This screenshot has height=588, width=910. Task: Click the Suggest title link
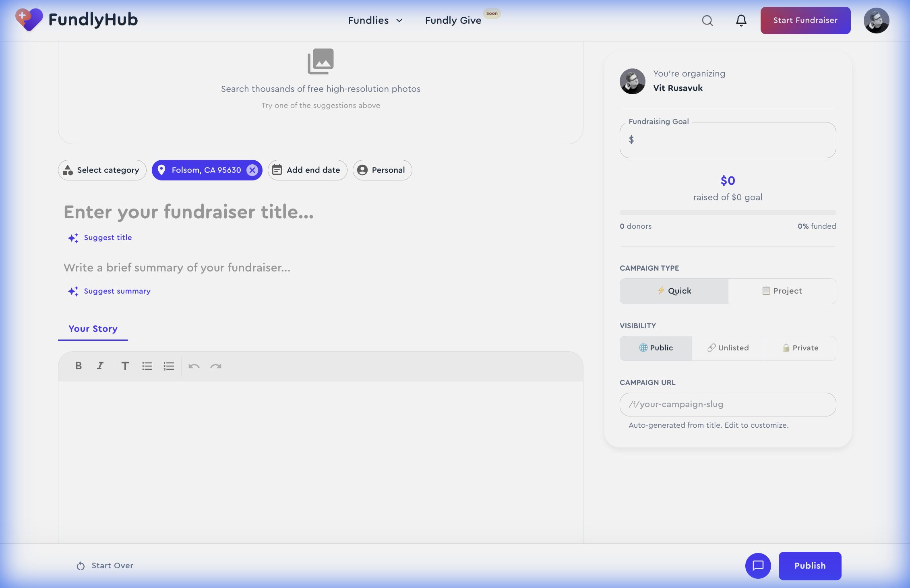(x=108, y=238)
